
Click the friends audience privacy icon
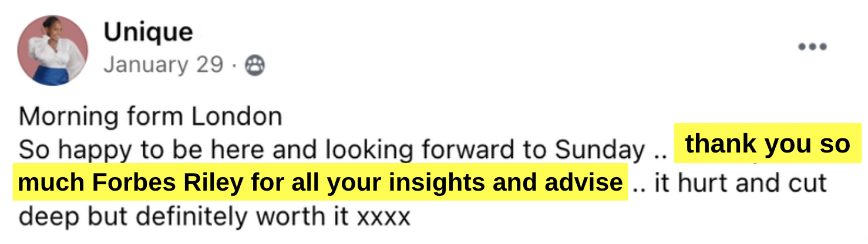(x=254, y=66)
